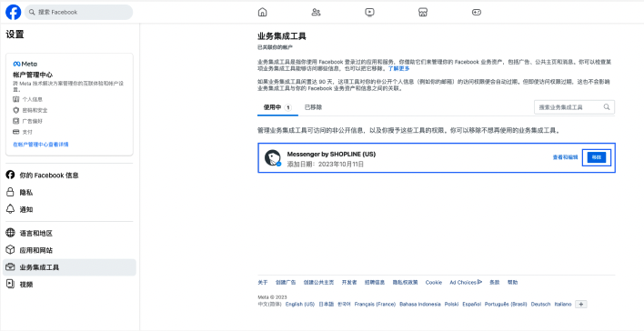The width and height of the screenshot is (644, 331).
Task: Open the 创建广告 footer link
Action: [286, 283]
